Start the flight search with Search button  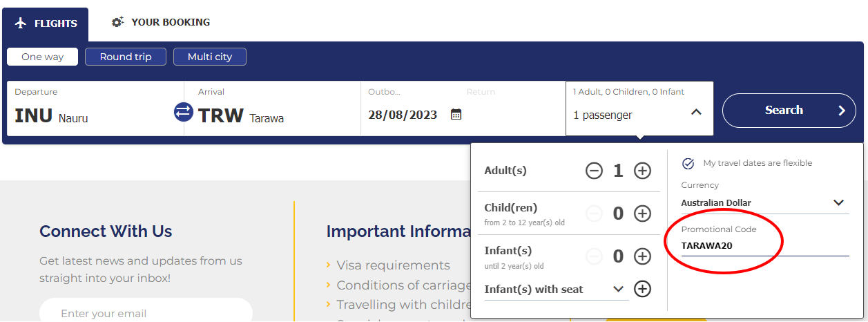(x=789, y=111)
